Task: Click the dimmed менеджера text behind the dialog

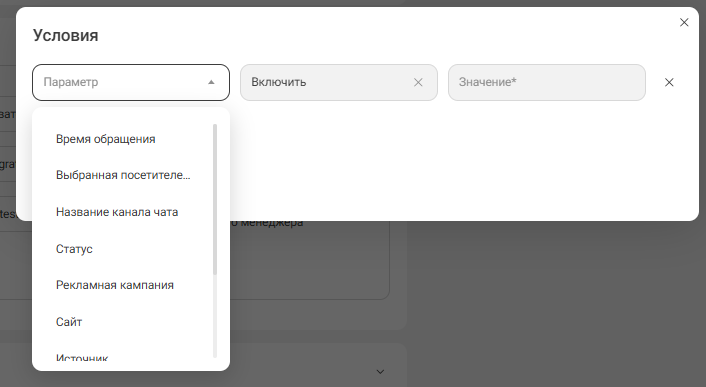Action: (x=272, y=223)
